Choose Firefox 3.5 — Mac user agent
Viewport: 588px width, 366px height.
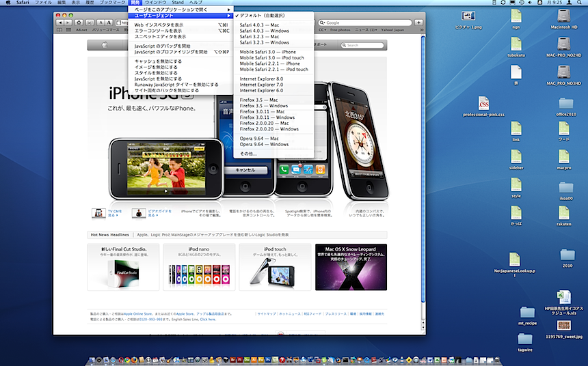pyautogui.click(x=273, y=100)
